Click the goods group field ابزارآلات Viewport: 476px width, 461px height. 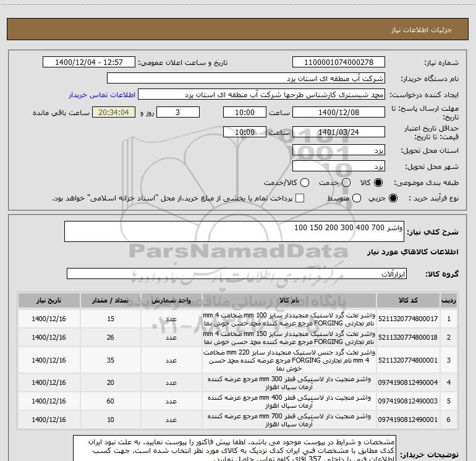[237, 274]
